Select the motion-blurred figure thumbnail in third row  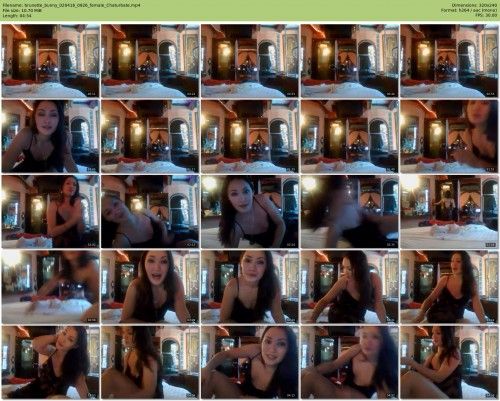[349, 212]
